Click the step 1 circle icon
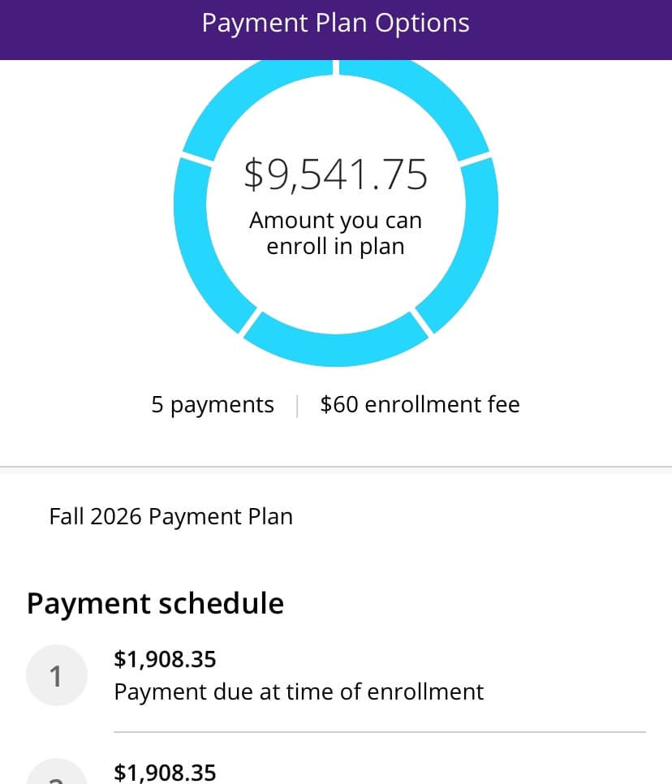The image size is (672, 784). pos(57,675)
